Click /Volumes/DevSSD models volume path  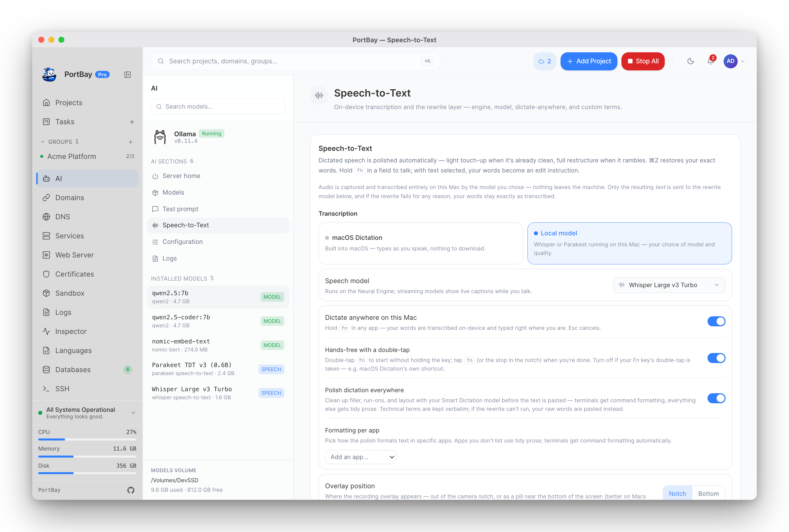pos(175,480)
